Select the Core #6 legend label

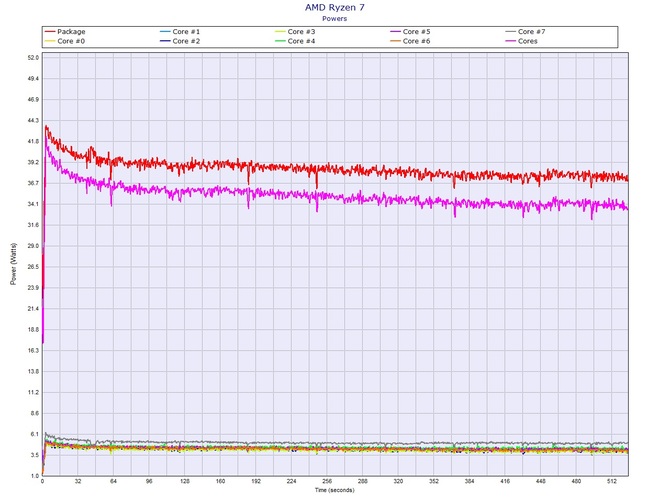click(x=416, y=41)
